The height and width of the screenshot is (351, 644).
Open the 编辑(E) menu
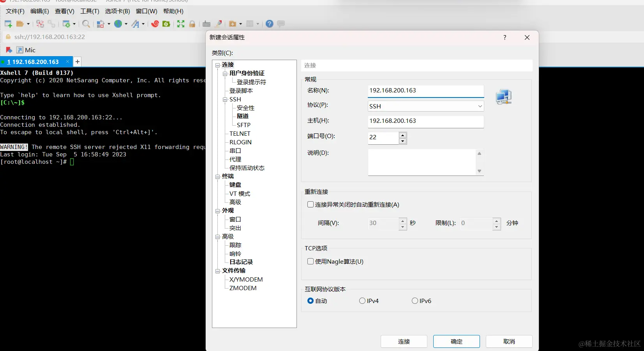tap(40, 11)
